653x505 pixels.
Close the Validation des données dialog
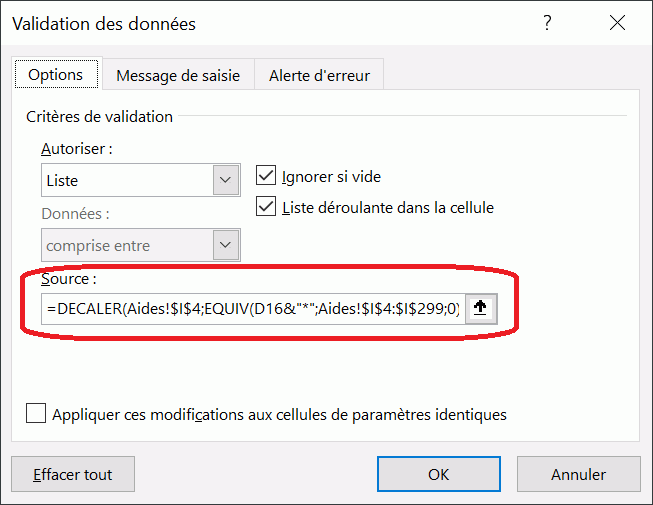(x=612, y=23)
